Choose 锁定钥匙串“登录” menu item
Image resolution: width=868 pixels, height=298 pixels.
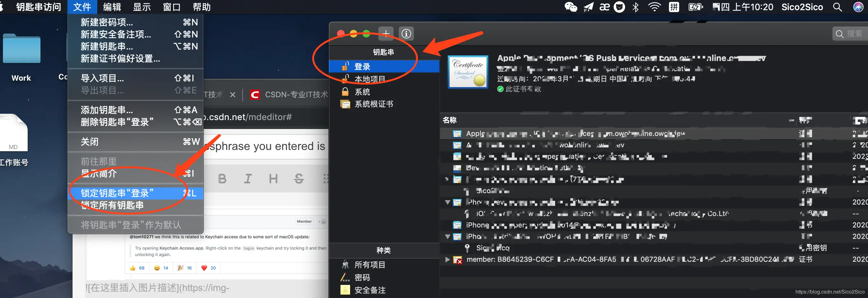[135, 193]
